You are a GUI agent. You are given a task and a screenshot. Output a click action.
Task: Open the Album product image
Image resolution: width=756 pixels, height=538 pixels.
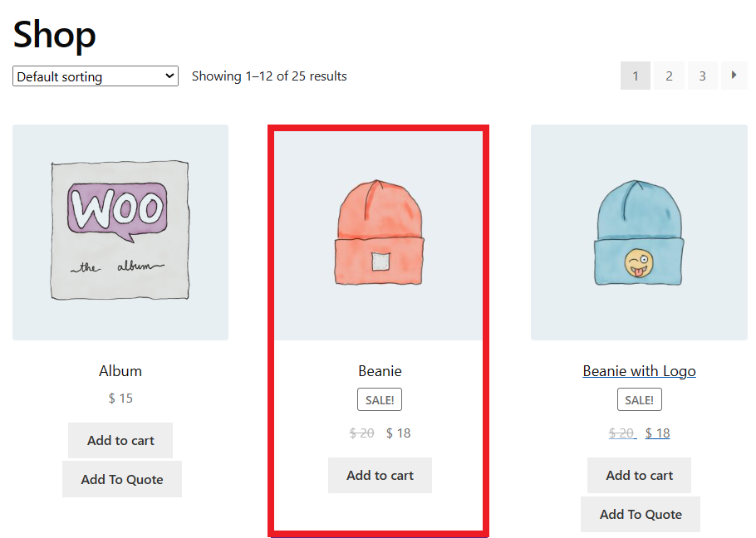pos(120,232)
